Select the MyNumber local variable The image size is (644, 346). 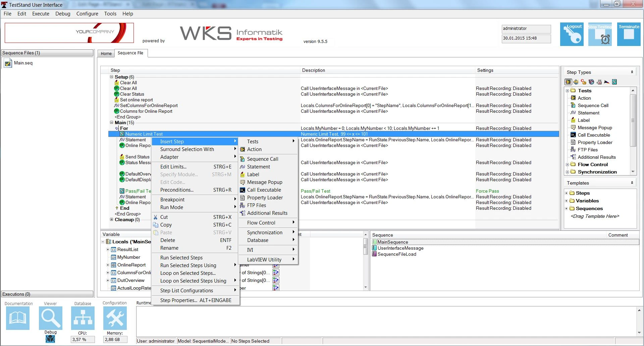128,257
